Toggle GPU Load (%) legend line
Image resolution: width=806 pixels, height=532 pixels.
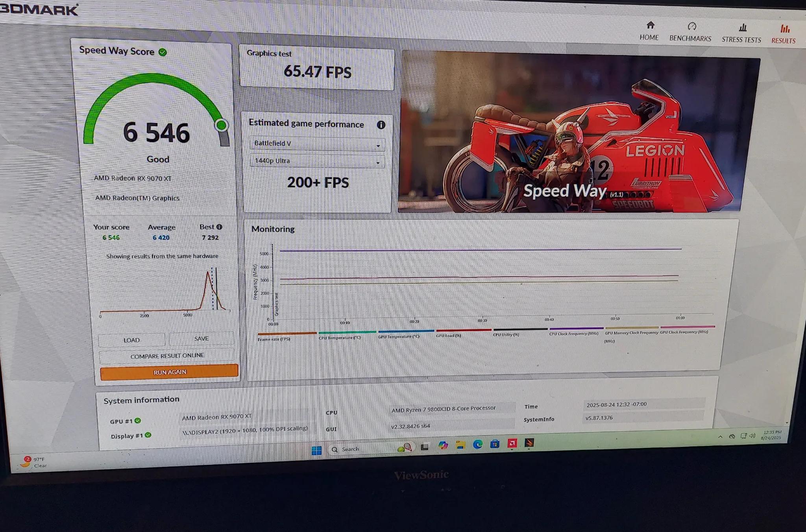(x=464, y=333)
